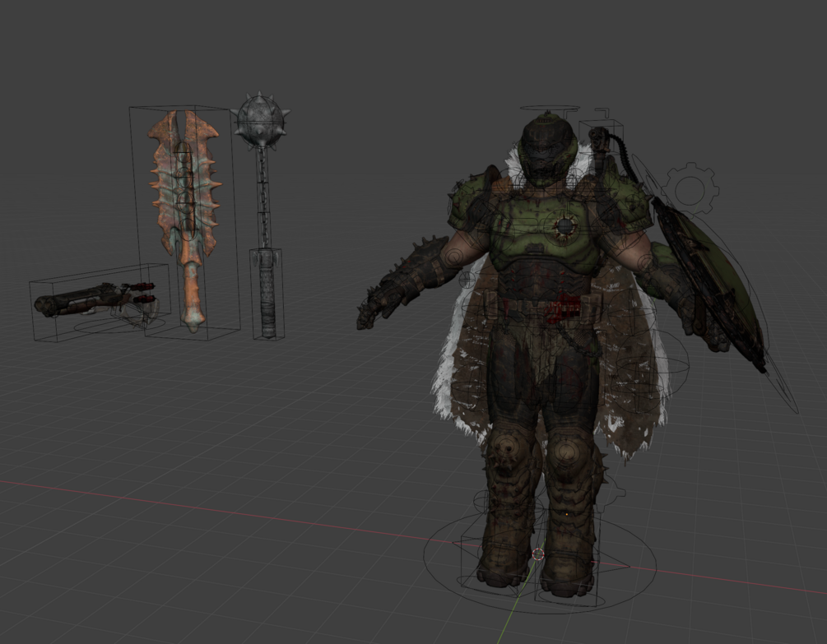Click the 3D cursor at the character's feet

pyautogui.click(x=538, y=554)
